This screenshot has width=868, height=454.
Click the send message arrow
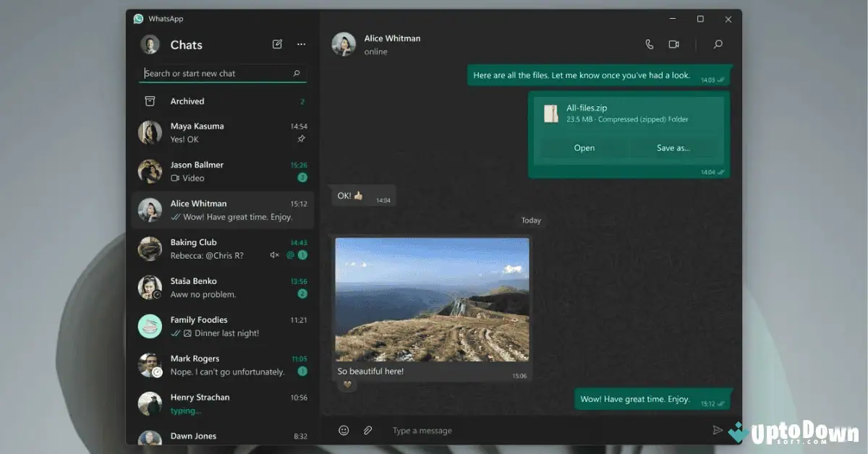tap(718, 429)
